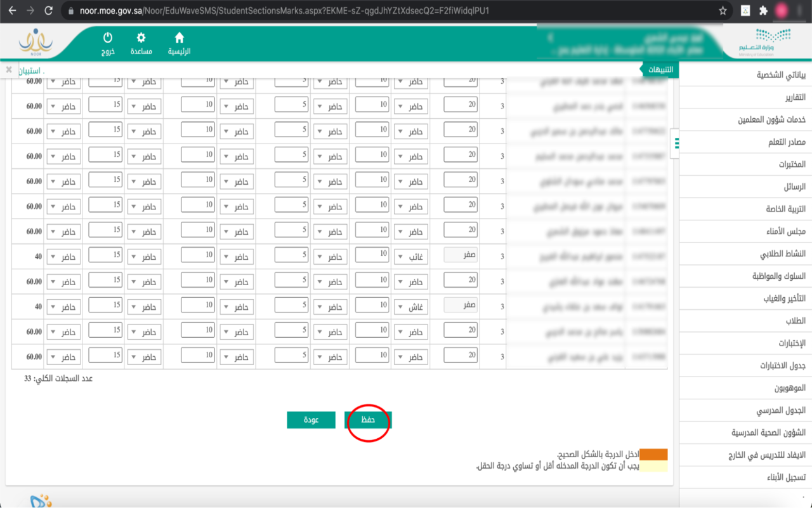Open the Chrome extensions puzzle icon
Viewport: 812px width, 508px height.
(x=763, y=11)
